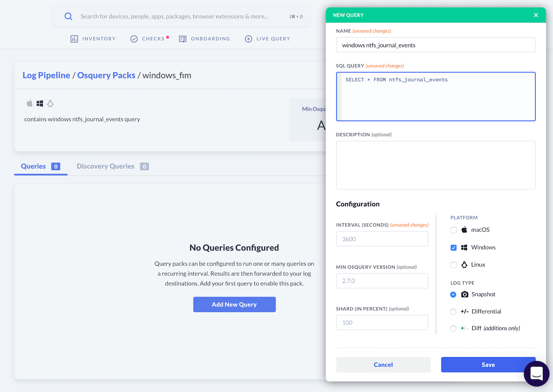
Task: Save the new query
Action: click(x=488, y=364)
